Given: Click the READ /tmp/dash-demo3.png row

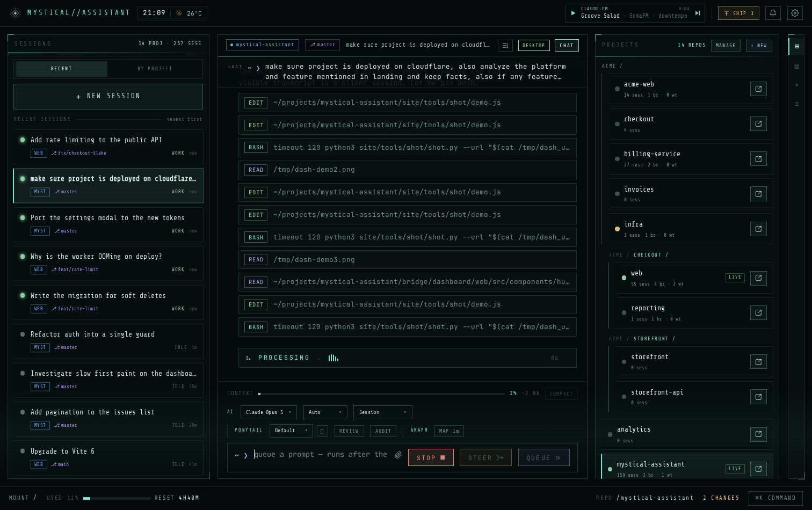Looking at the screenshot, I should 408,260.
